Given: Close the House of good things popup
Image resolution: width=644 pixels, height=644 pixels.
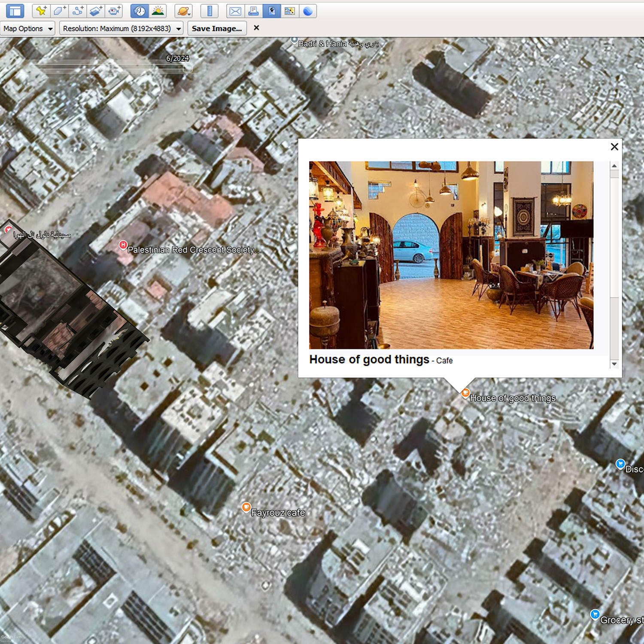Looking at the screenshot, I should (614, 147).
